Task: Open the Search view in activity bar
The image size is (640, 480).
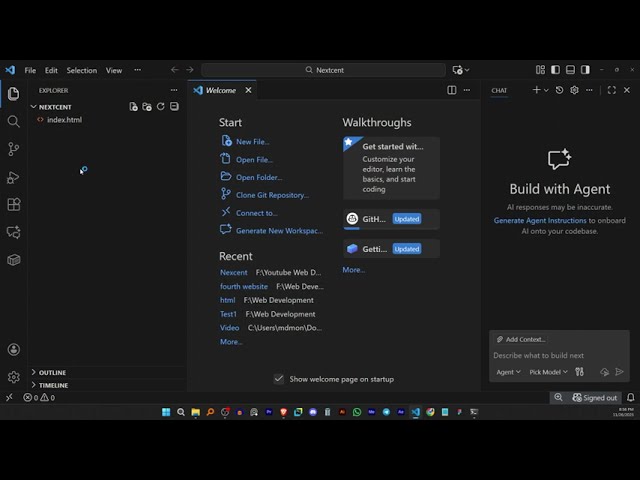Action: pos(13,121)
